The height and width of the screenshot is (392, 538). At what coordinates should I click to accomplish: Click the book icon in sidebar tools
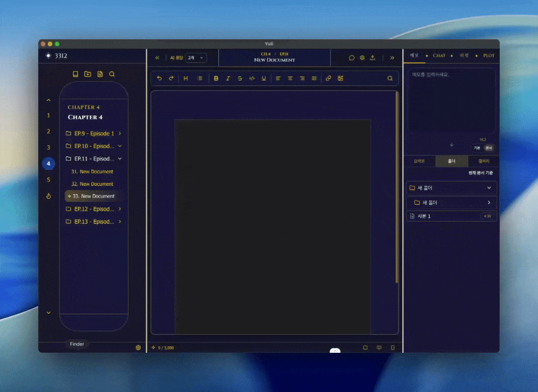(x=76, y=74)
